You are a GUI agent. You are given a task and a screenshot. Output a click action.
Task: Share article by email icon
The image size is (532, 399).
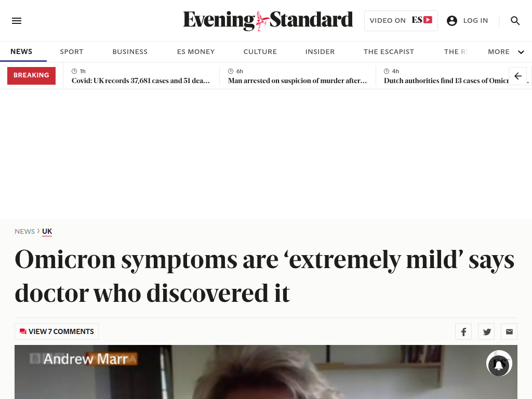[509, 331]
